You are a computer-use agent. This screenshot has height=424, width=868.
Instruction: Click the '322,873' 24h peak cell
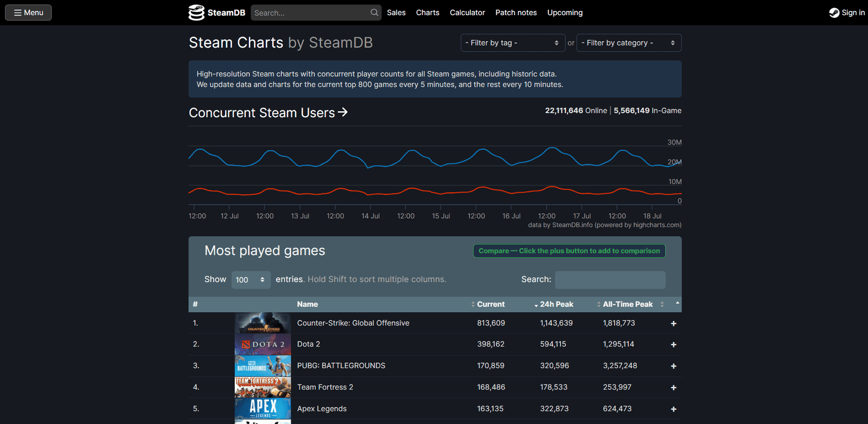554,409
